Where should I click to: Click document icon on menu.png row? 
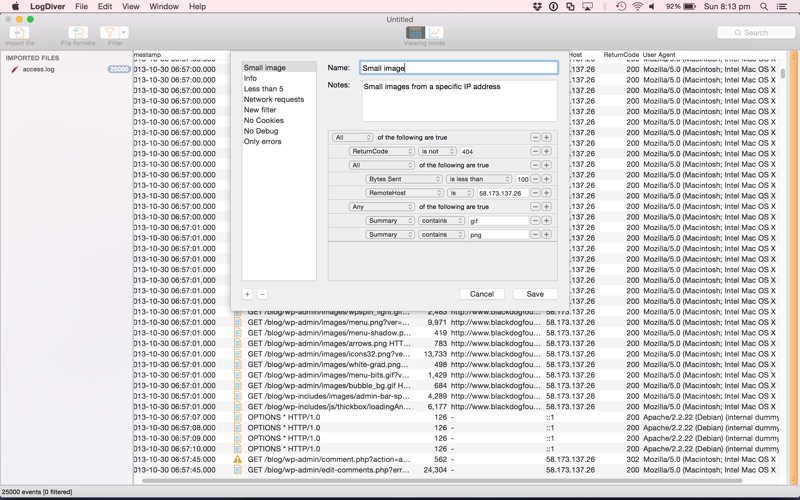point(238,322)
